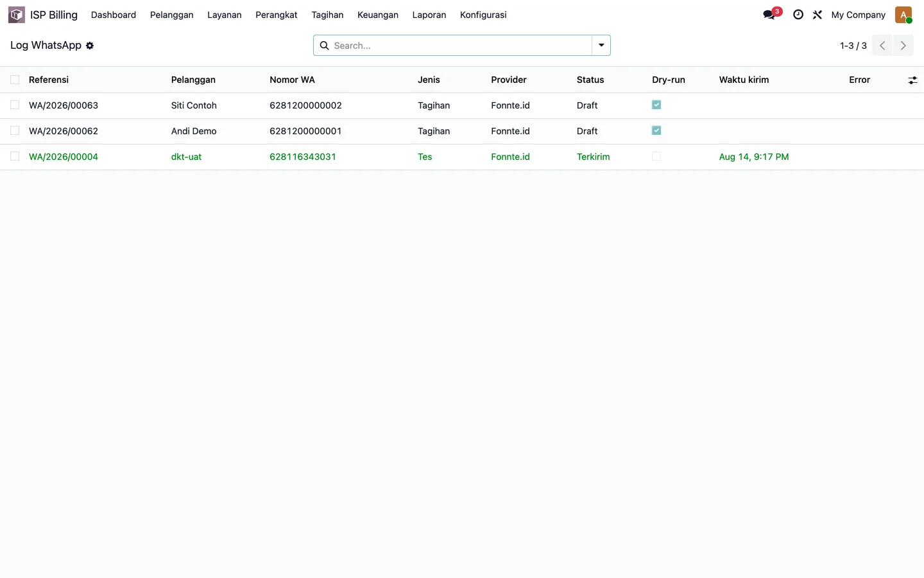924x578 pixels.
Task: Click the Tes type cell
Action: (425, 157)
